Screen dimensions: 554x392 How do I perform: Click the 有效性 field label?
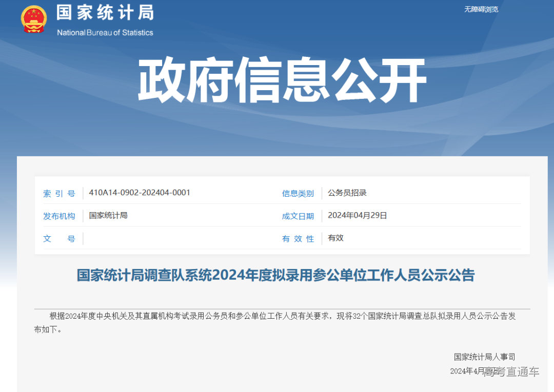299,238
